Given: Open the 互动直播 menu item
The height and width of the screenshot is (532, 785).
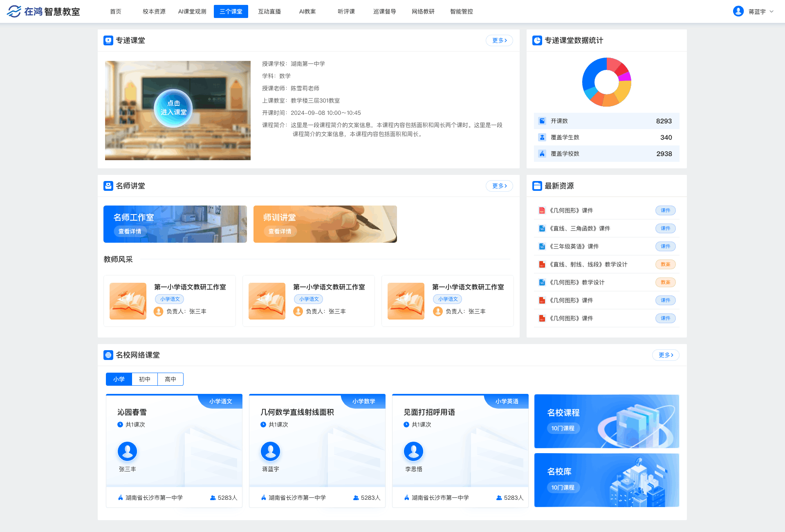Looking at the screenshot, I should (x=269, y=11).
